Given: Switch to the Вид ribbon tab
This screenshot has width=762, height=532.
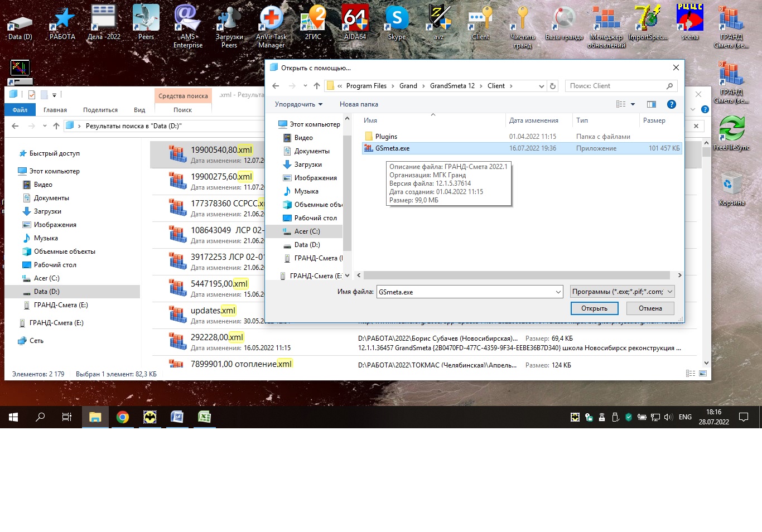Looking at the screenshot, I should (x=139, y=110).
